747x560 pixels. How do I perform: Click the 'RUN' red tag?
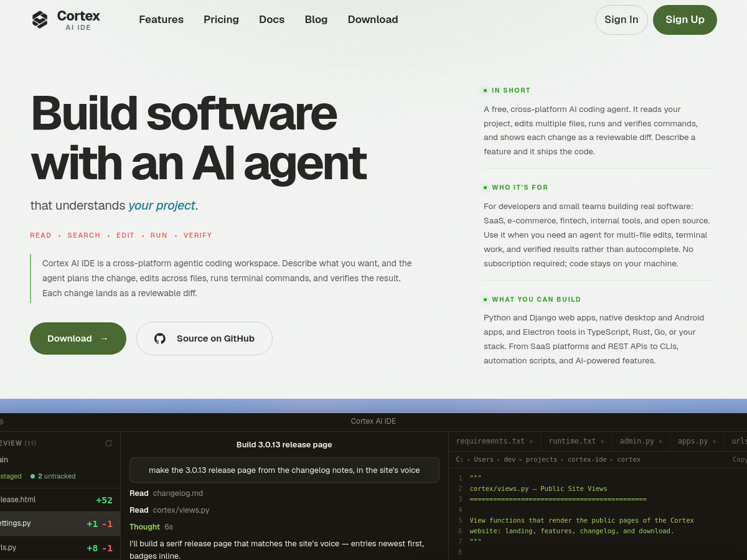pos(159,235)
